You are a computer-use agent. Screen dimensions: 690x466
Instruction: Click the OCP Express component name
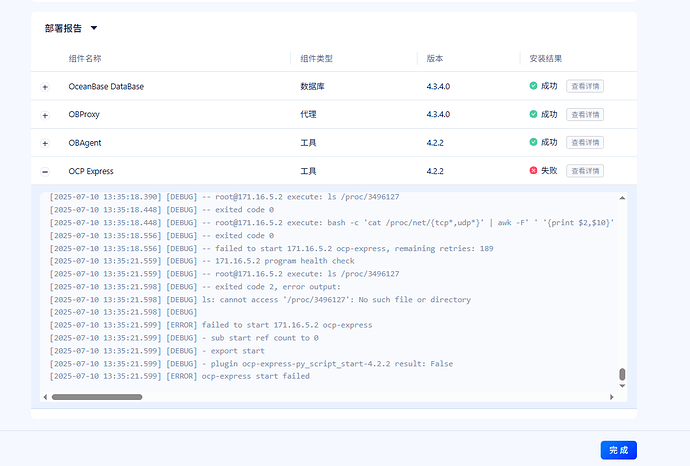(91, 171)
